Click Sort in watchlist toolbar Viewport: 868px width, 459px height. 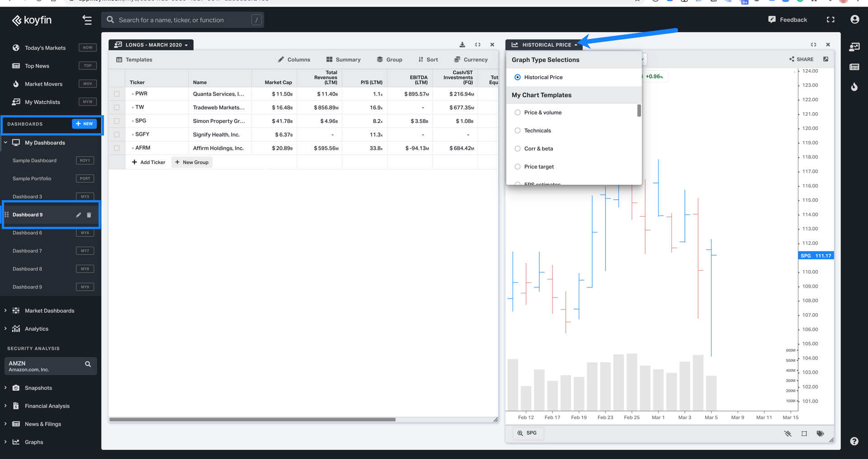click(428, 60)
